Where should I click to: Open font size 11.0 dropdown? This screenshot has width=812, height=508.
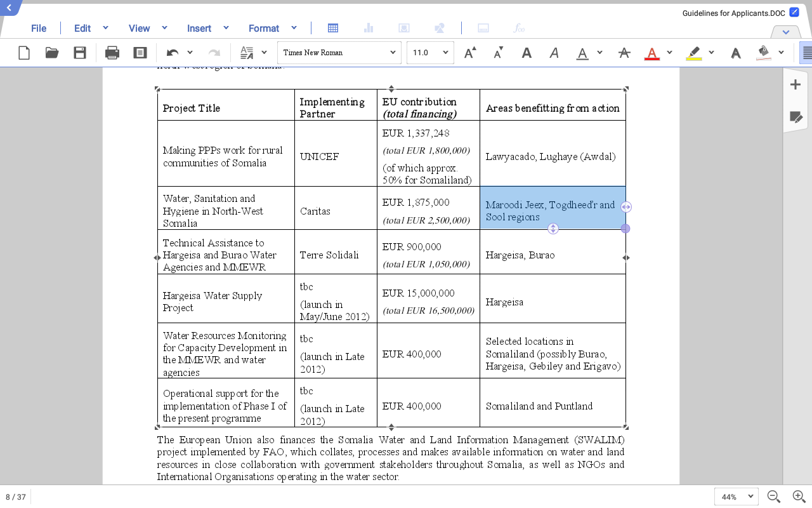[430, 53]
